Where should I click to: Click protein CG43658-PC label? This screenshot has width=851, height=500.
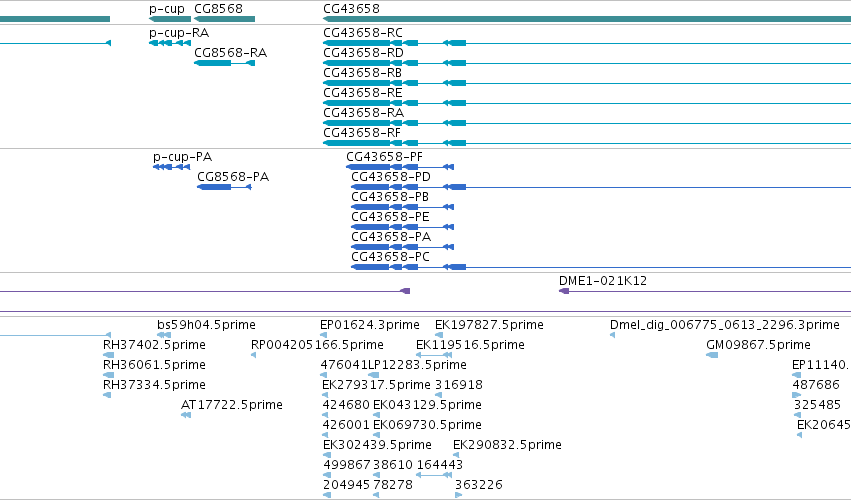(390, 257)
